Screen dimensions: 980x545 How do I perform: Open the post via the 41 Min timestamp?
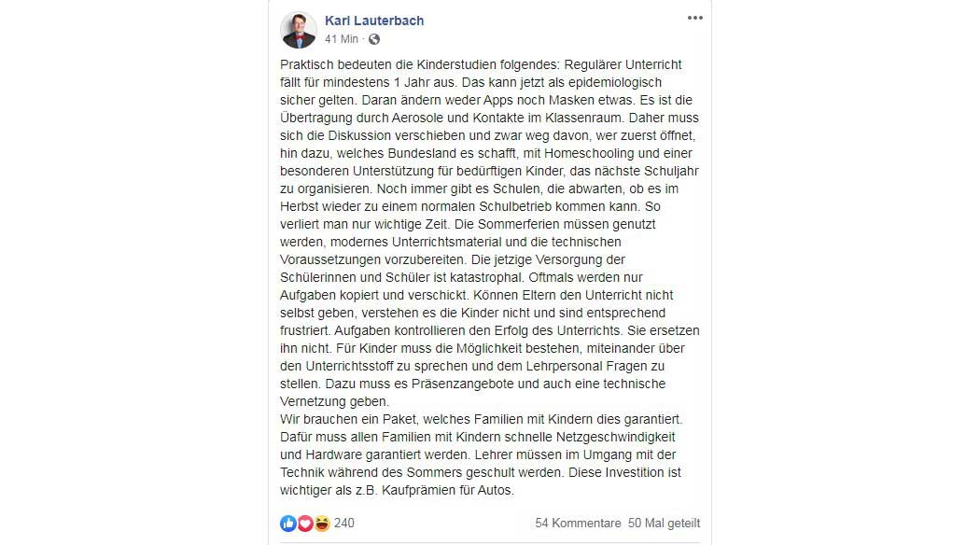pyautogui.click(x=342, y=39)
